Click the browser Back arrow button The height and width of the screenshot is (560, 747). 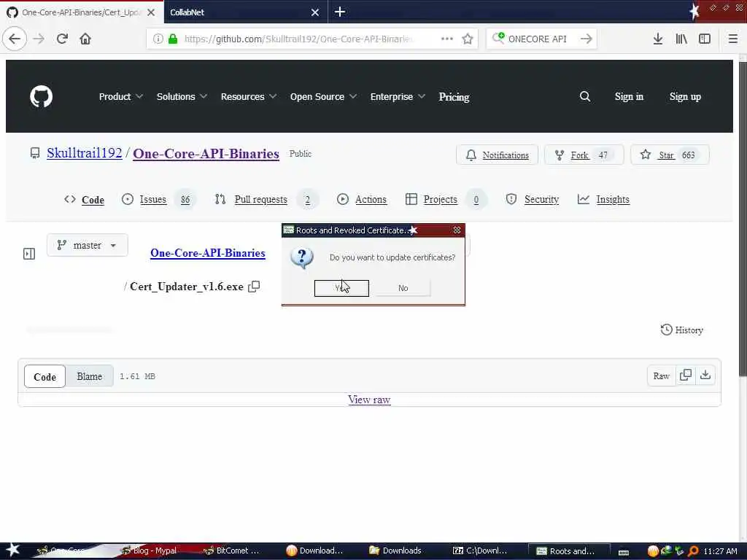(x=15, y=39)
